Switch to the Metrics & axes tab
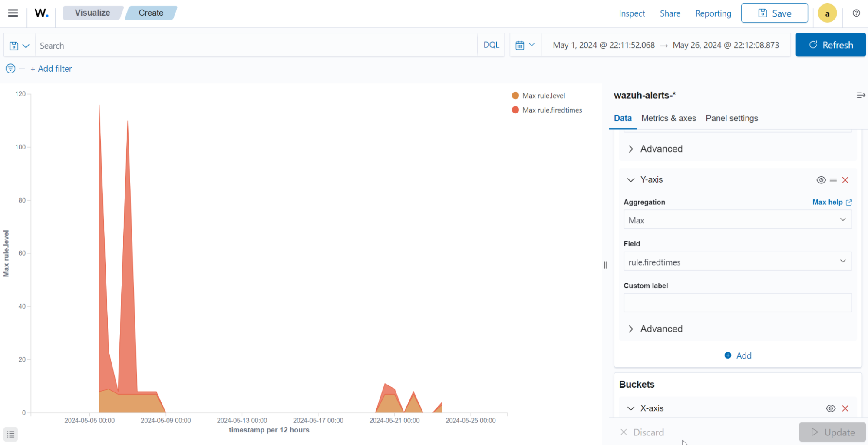 tap(668, 118)
